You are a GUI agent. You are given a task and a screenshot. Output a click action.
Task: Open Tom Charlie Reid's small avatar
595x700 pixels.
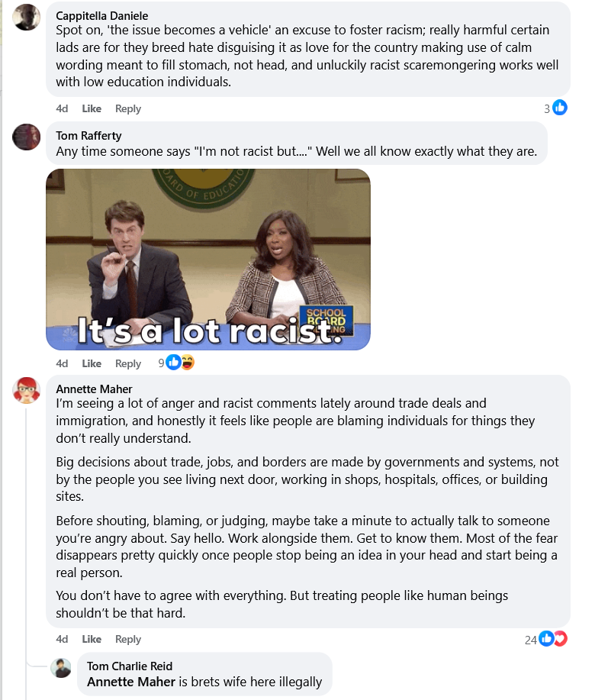tap(61, 668)
